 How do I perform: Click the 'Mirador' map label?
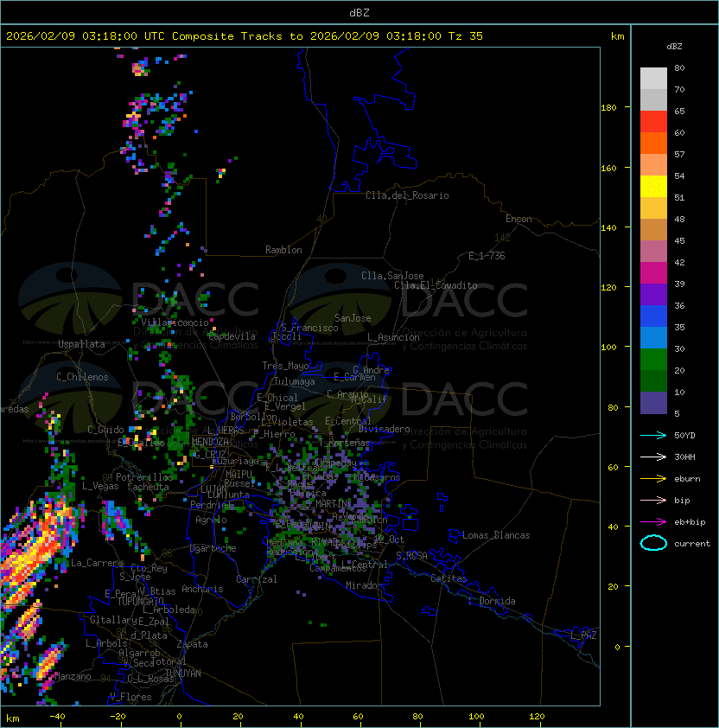point(364,586)
